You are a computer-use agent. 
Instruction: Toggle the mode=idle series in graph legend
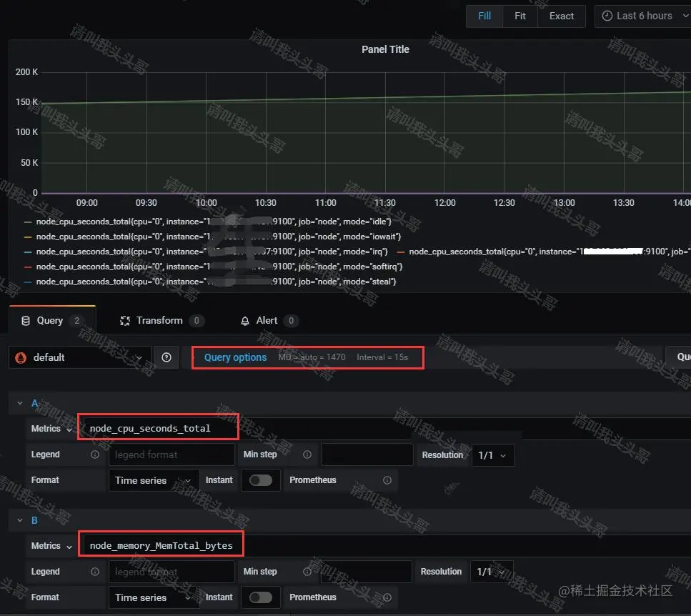point(143,221)
